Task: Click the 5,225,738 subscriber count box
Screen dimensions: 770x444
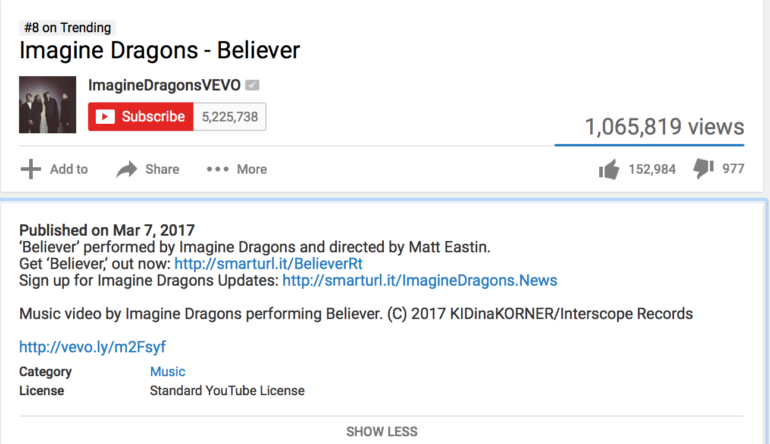Action: (230, 116)
